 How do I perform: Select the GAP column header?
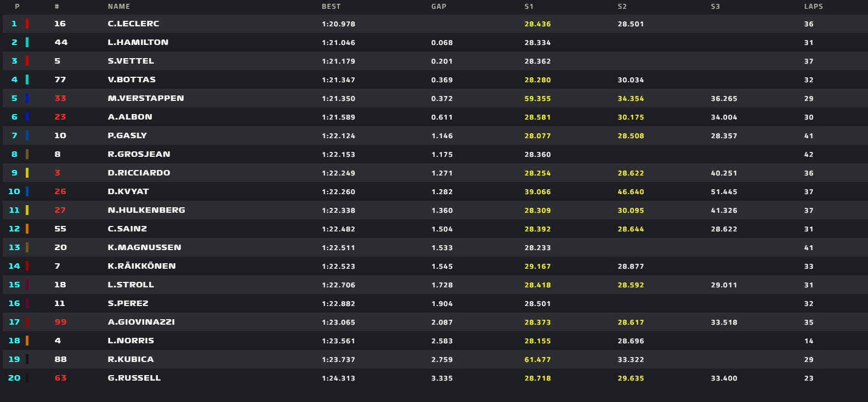[x=439, y=7]
